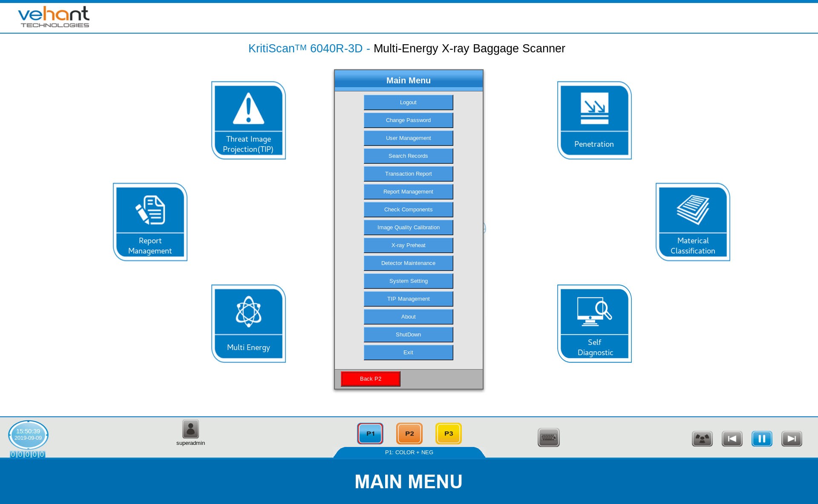Skip to the previous image
Image resolution: width=818 pixels, height=504 pixels.
tap(732, 438)
